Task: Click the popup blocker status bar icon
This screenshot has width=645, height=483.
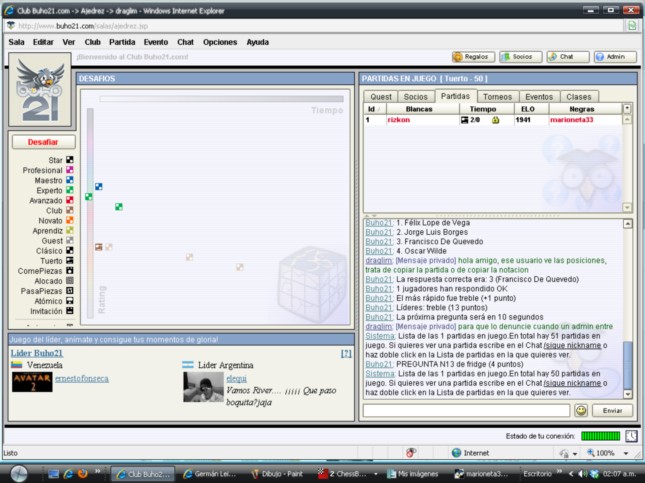Action: click(411, 453)
